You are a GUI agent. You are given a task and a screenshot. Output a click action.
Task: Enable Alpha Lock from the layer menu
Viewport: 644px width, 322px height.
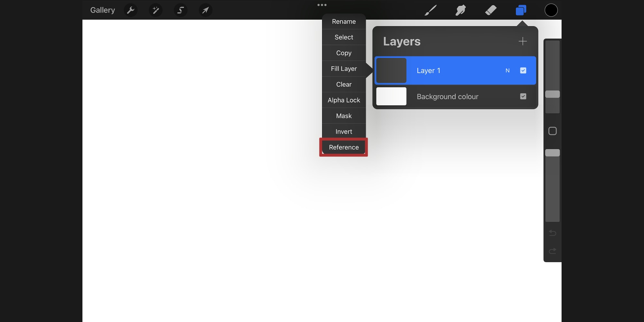(344, 100)
